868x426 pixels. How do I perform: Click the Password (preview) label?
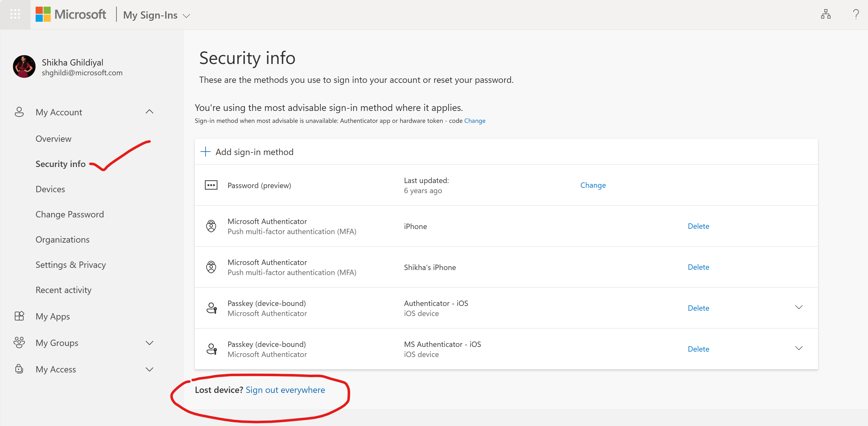click(x=259, y=186)
